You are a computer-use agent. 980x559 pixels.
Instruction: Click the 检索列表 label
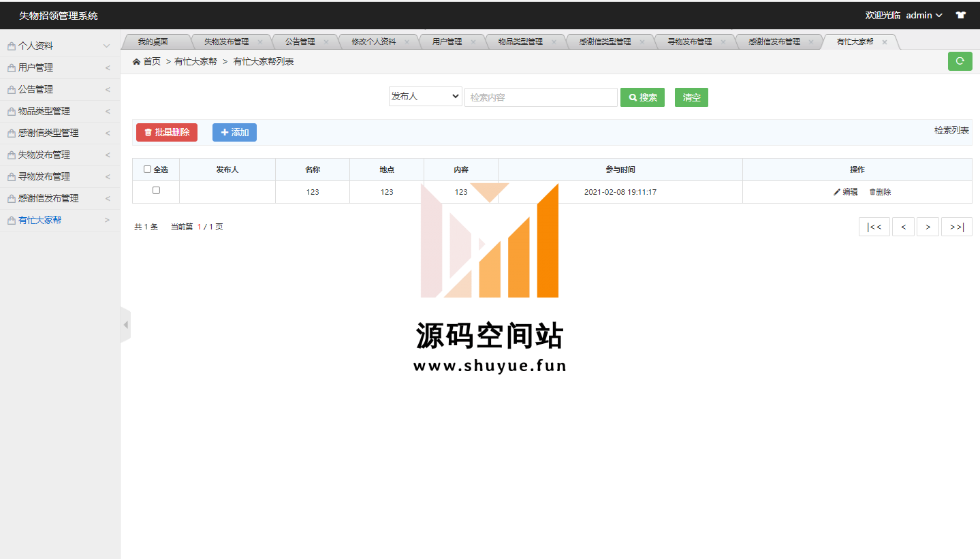(x=951, y=130)
